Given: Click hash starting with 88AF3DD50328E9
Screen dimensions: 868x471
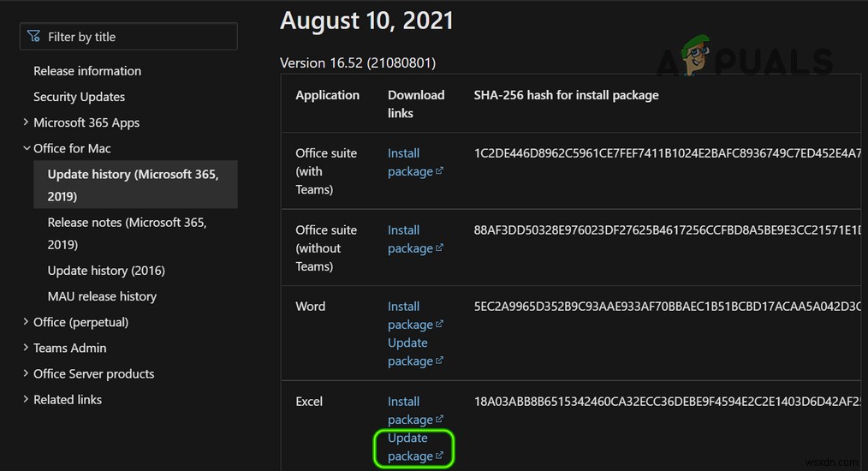Looking at the screenshot, I should 667,230.
